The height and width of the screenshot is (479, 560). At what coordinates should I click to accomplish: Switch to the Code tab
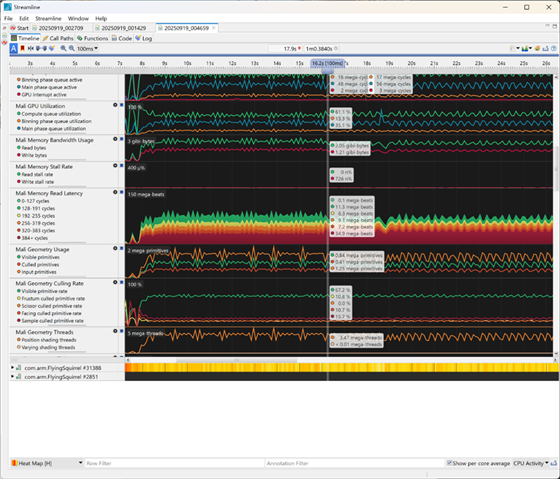(x=122, y=38)
